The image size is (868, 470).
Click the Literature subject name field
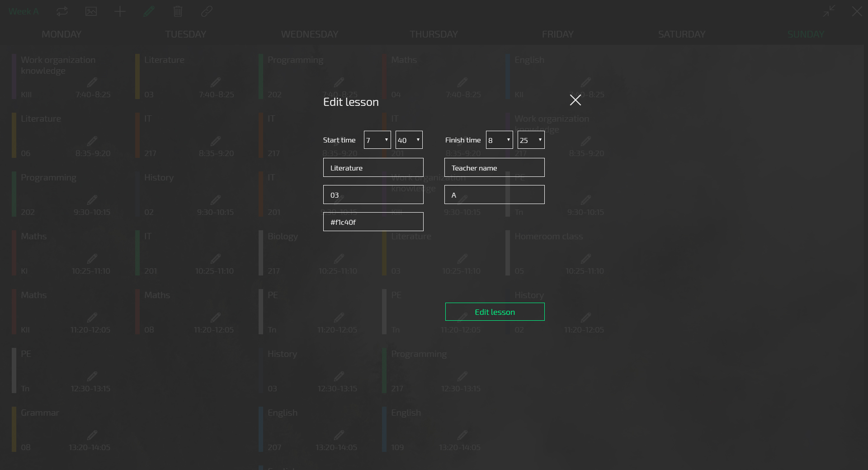pos(373,167)
